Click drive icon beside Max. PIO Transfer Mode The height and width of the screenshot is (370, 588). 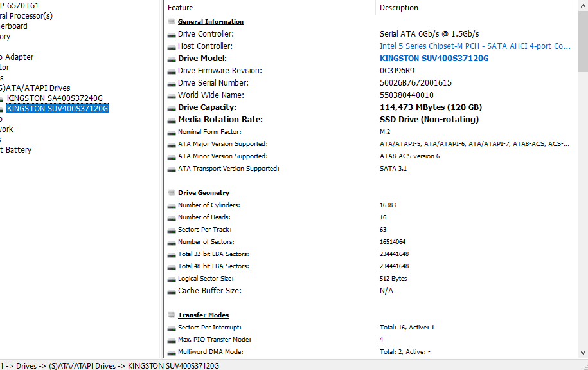[x=172, y=340]
